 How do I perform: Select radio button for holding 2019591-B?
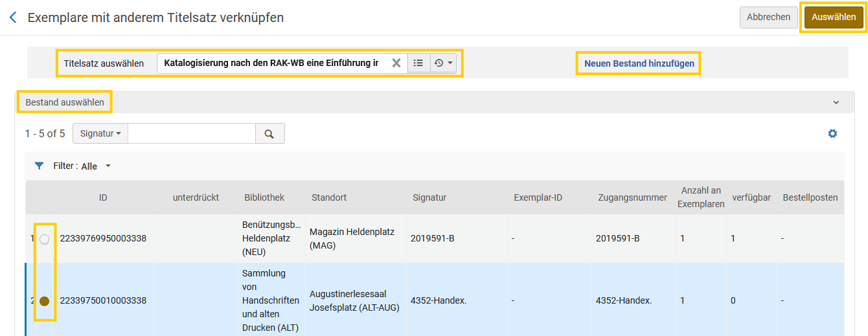[44, 239]
